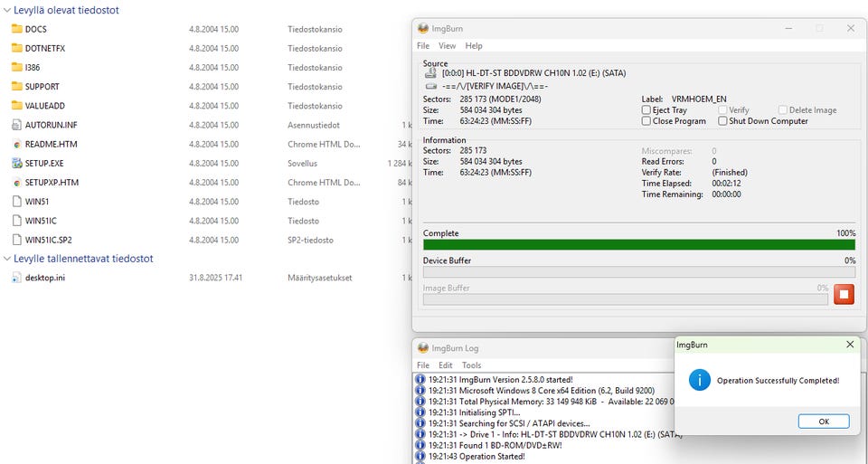Click the blue info icon in dialog
This screenshot has height=464, width=868.
click(700, 380)
